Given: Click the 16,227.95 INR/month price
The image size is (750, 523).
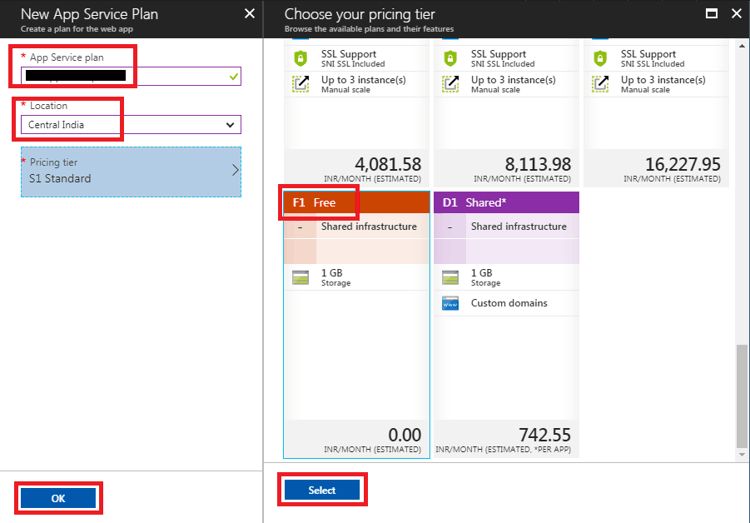Looking at the screenshot, I should coord(683,164).
